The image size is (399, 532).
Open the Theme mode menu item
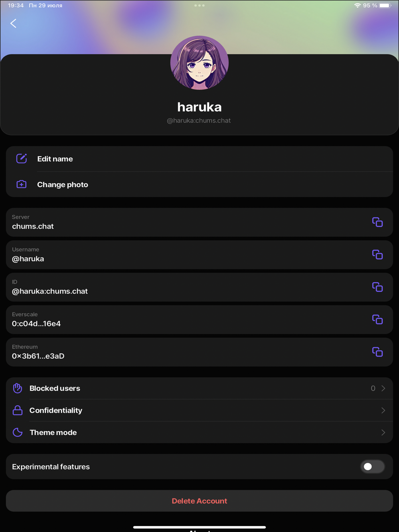[x=53, y=433]
